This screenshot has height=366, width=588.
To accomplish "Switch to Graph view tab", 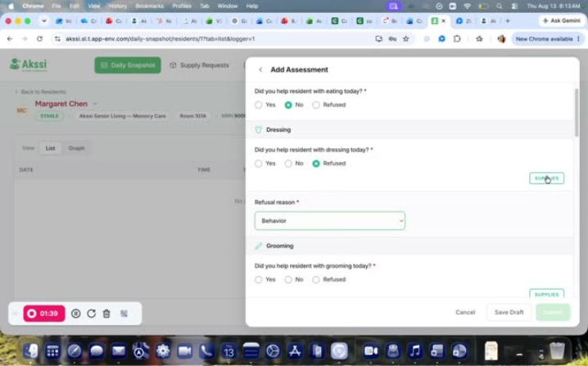I will coord(76,148).
